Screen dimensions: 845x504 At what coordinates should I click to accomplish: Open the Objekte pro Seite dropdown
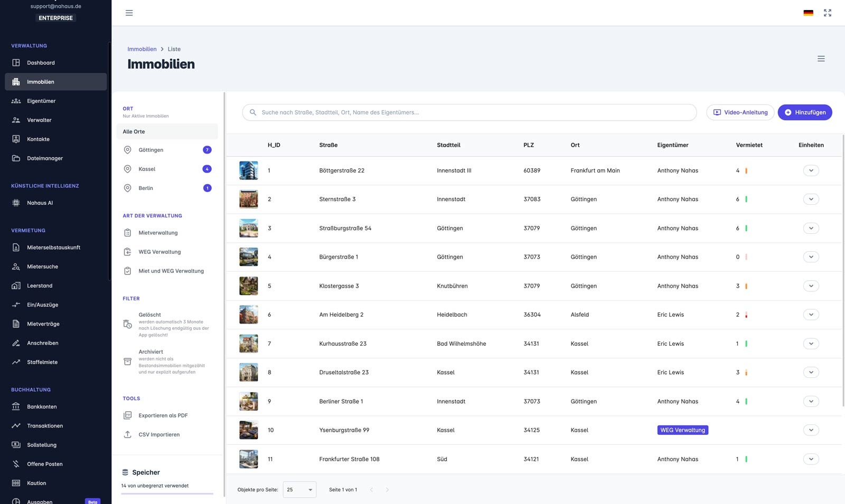[x=299, y=490]
